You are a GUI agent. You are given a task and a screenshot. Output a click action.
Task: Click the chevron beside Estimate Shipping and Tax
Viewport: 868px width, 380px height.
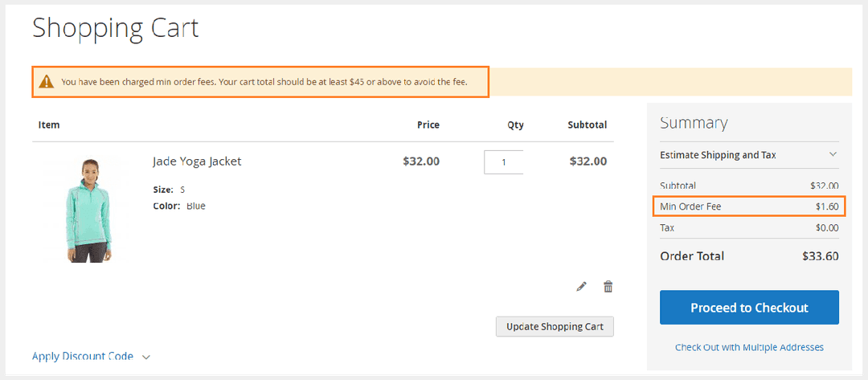(x=833, y=154)
